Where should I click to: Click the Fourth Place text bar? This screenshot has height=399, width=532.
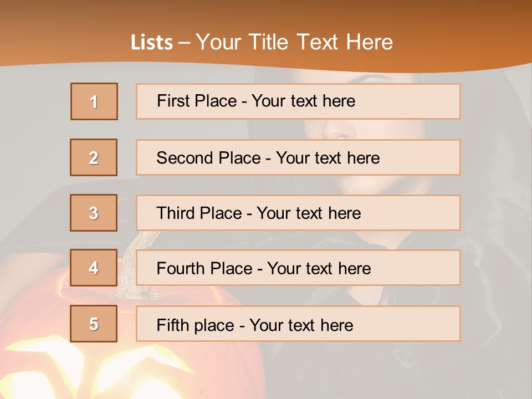(298, 268)
